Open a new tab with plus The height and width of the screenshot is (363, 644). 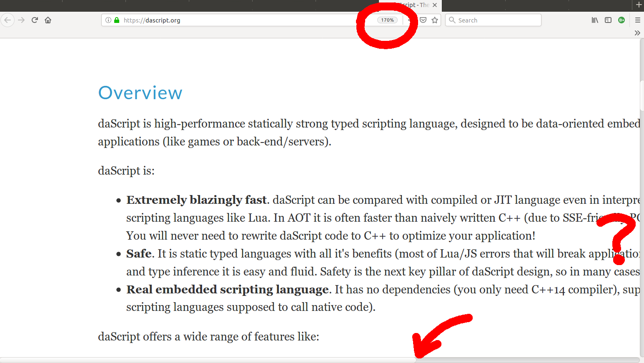pos(639,5)
